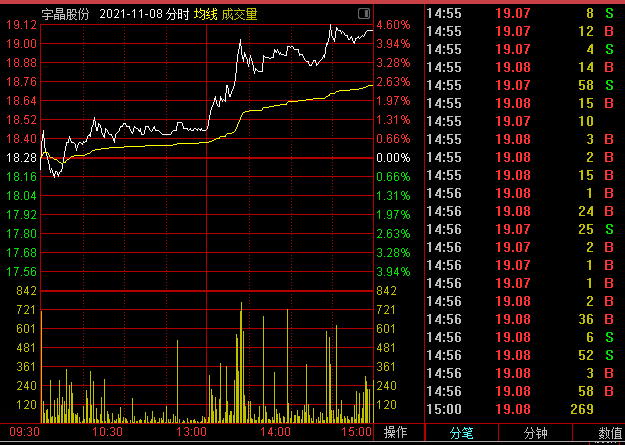Select the 15:00 closing trade row of 269
Image resolution: width=625 pixels, height=445 pixels.
pos(525,409)
